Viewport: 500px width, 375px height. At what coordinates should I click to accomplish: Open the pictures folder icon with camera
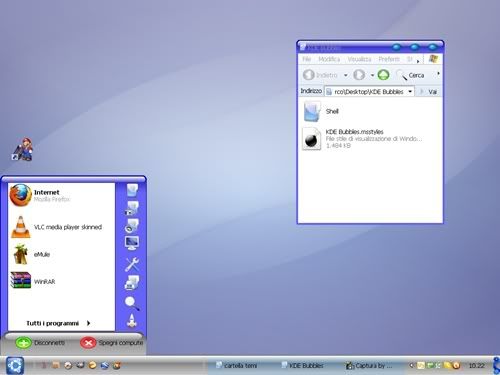coord(132,208)
